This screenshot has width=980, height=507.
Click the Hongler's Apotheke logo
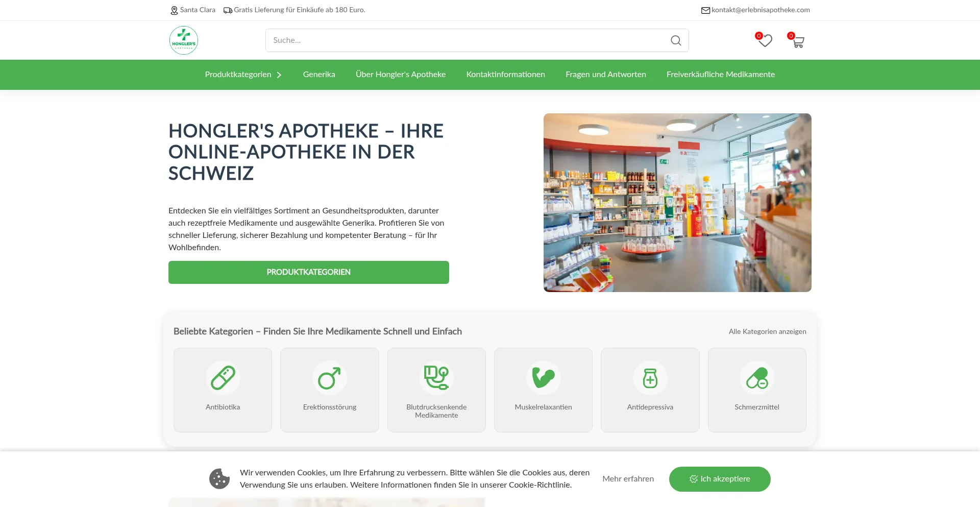184,40
